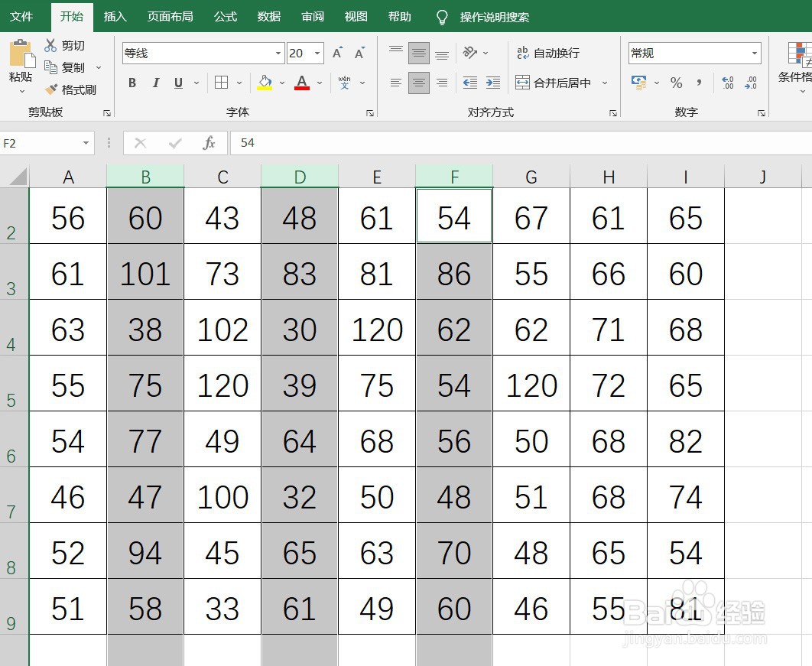Apply comma thousands separator style
This screenshot has width=812, height=666.
tap(699, 83)
